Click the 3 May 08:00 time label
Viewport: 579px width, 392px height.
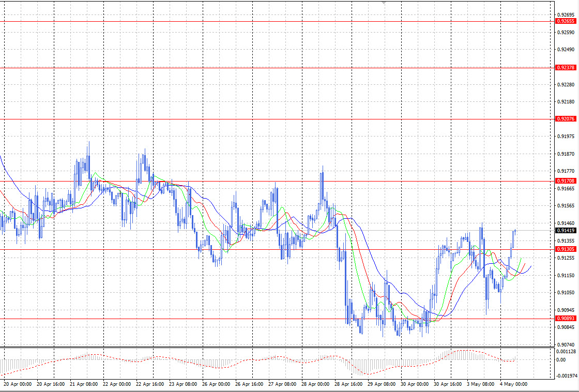[x=480, y=384]
